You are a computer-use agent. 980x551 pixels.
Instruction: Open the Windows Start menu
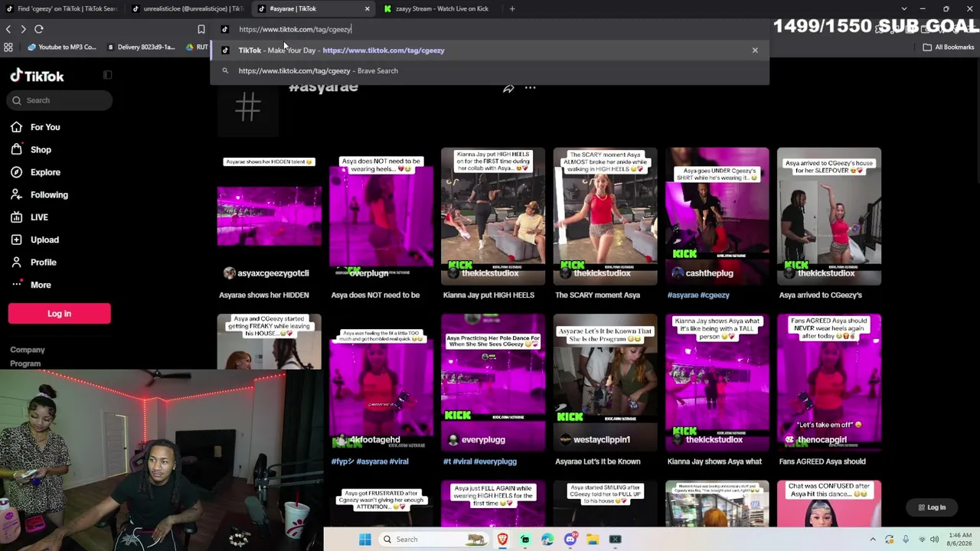coord(365,540)
